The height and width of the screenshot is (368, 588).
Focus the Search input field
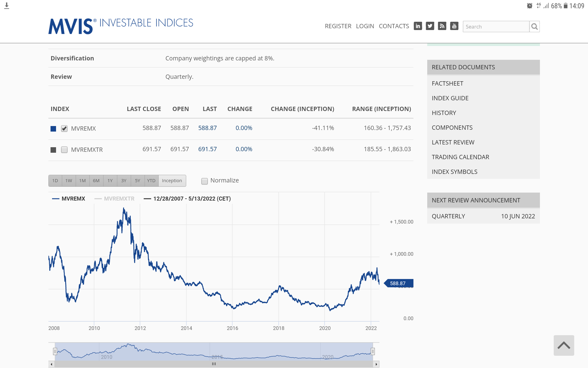[496, 27]
